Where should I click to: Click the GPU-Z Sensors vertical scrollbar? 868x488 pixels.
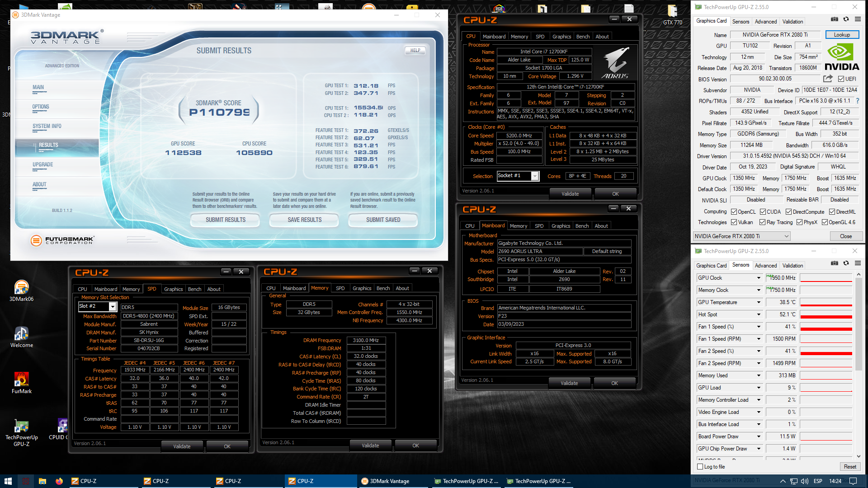tap(859, 366)
